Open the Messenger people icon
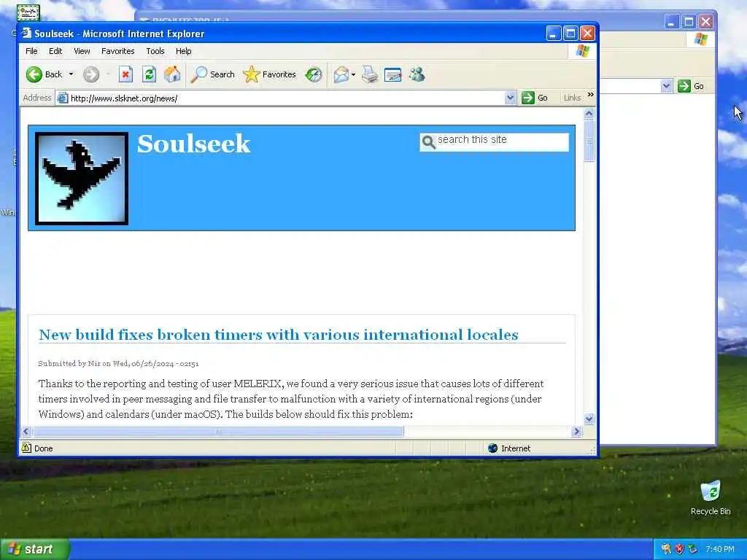This screenshot has width=747, height=560. click(x=417, y=74)
